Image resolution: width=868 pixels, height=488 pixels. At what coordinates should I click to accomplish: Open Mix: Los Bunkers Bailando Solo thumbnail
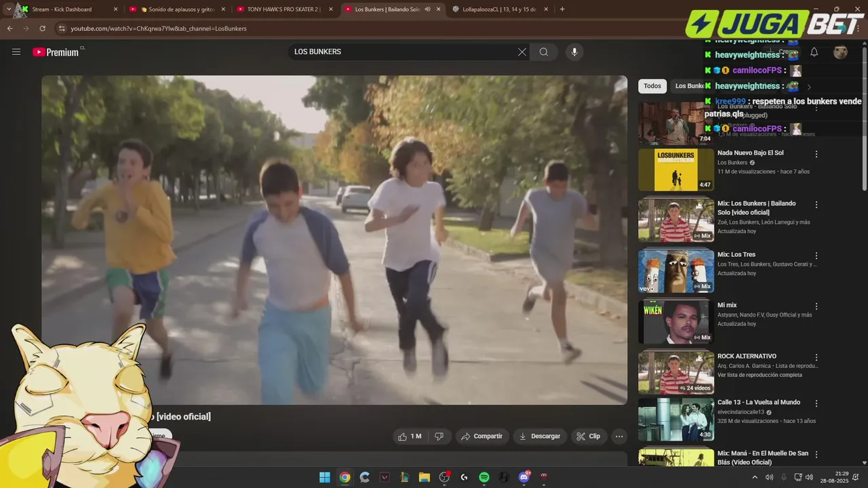coord(676,220)
